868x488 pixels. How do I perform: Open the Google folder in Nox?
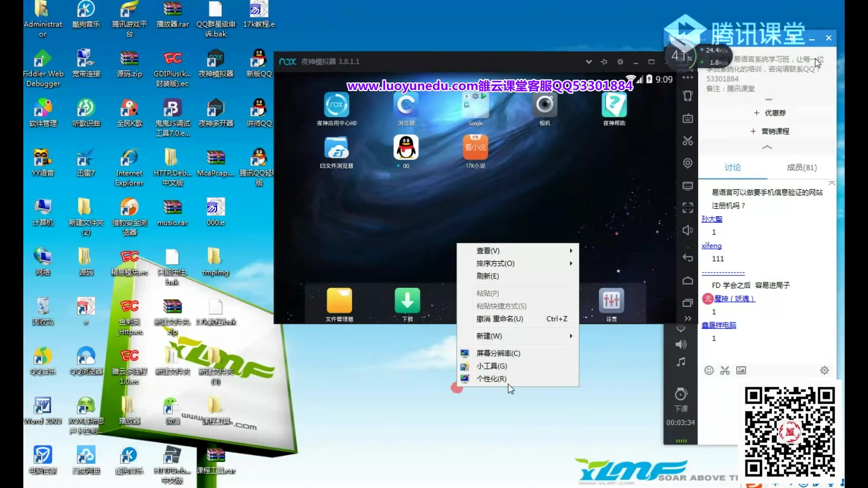(475, 105)
